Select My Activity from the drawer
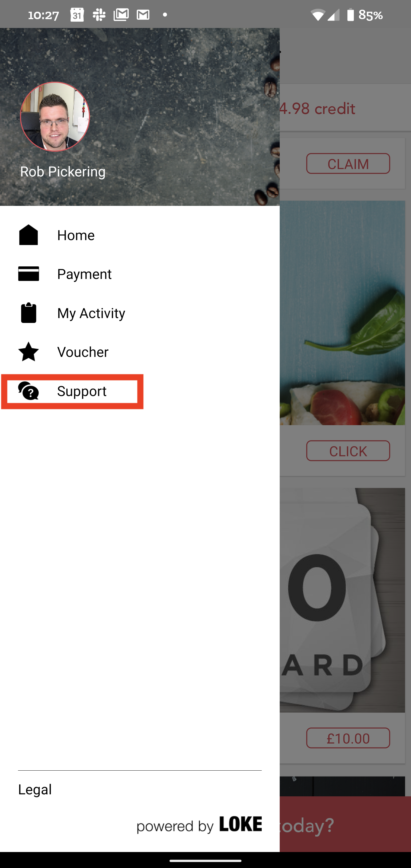The width and height of the screenshot is (411, 868). pos(140,313)
